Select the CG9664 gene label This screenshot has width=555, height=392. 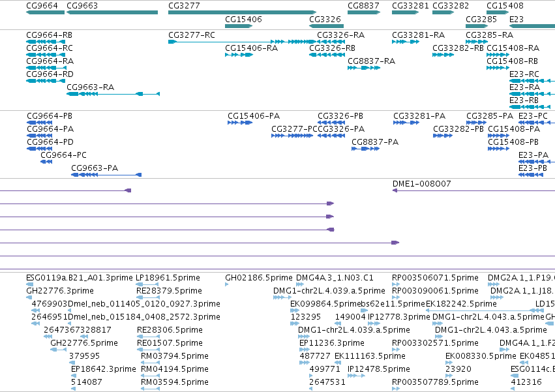coord(42,6)
